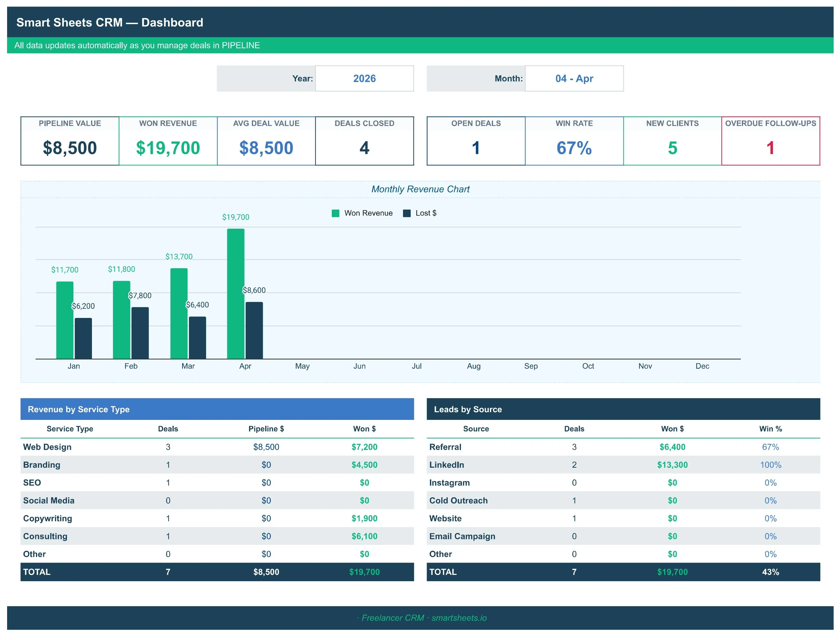Screen dimensions: 840x640
Task: Click Branding won value $4,500
Action: tap(364, 465)
